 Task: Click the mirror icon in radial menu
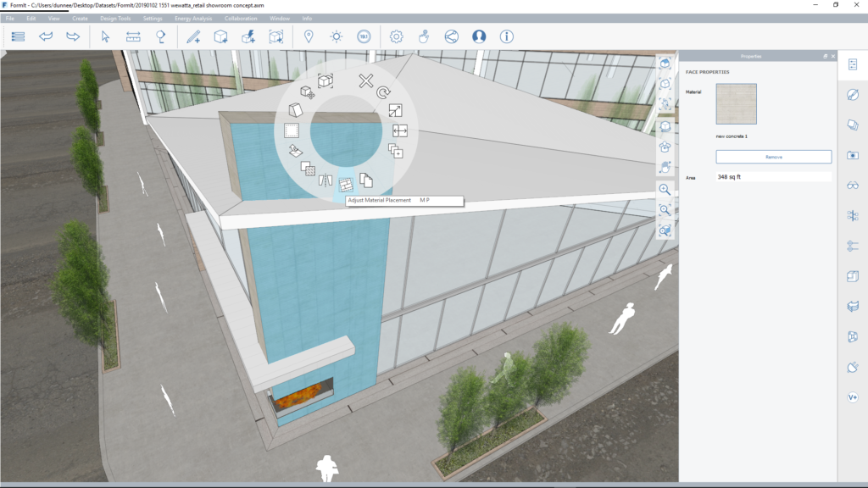pos(326,180)
